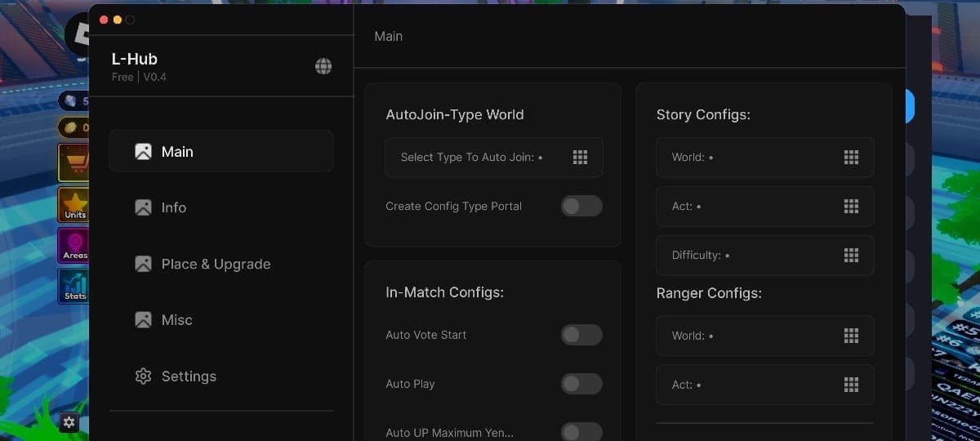The image size is (980, 441).
Task: Open the game's Stats chart icon
Action: click(x=75, y=287)
